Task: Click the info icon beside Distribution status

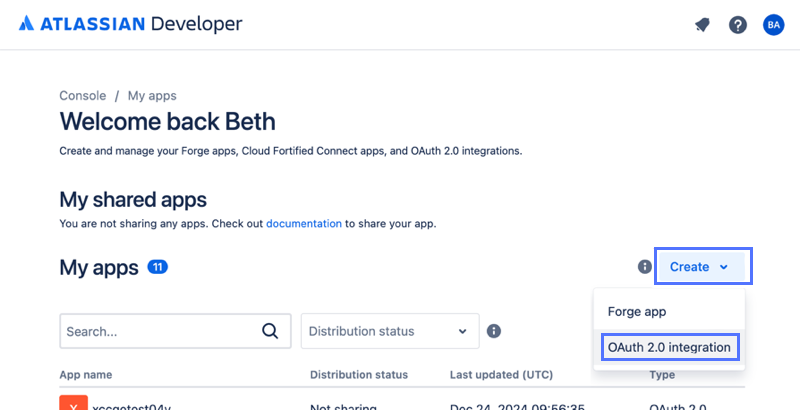Action: coord(493,331)
